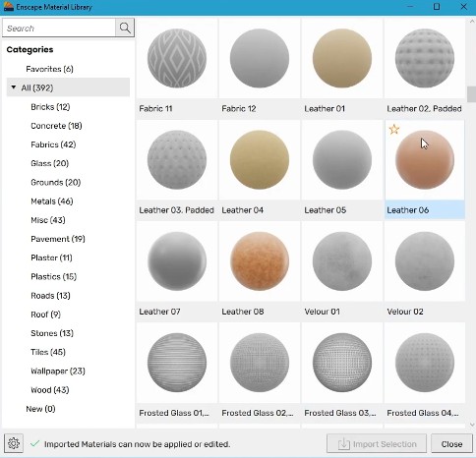Toggle the favorite star on Leather 06
The image size is (476, 458).
(394, 130)
